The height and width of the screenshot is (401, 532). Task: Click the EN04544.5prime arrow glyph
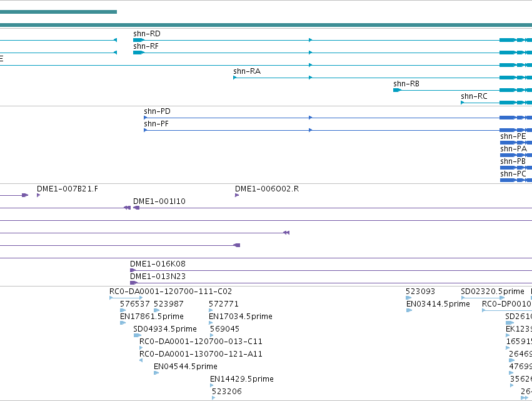point(156,373)
